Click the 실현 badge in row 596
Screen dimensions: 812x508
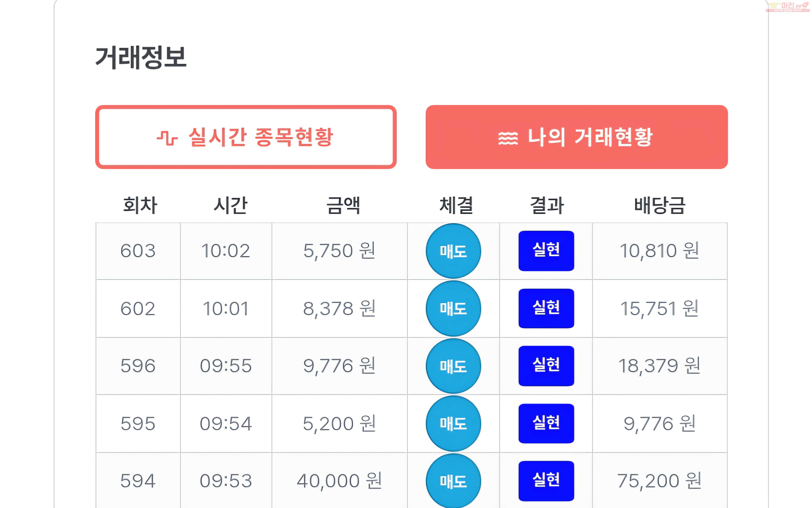[546, 366]
